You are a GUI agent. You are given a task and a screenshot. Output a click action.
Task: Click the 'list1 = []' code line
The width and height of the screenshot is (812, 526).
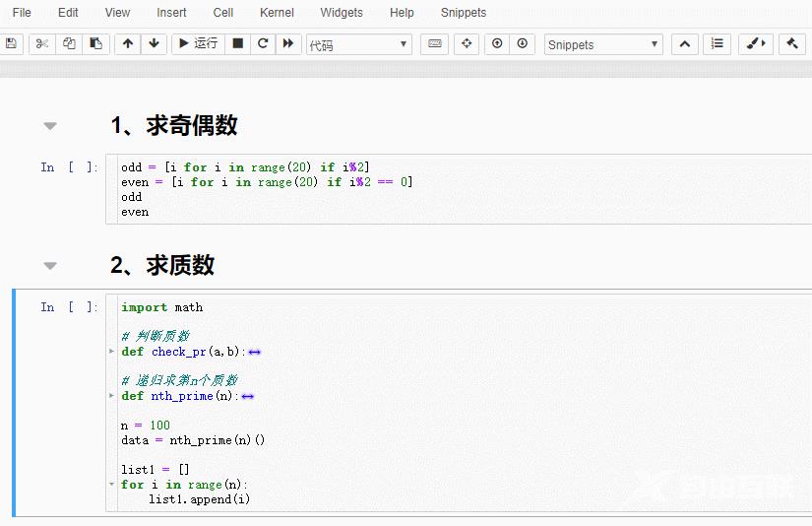tap(156, 470)
